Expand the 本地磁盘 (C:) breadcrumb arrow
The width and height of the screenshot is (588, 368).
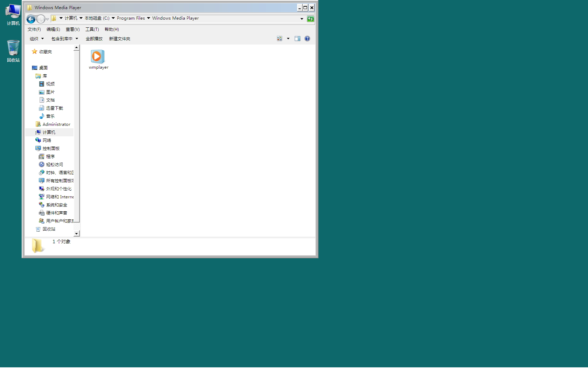tap(113, 18)
